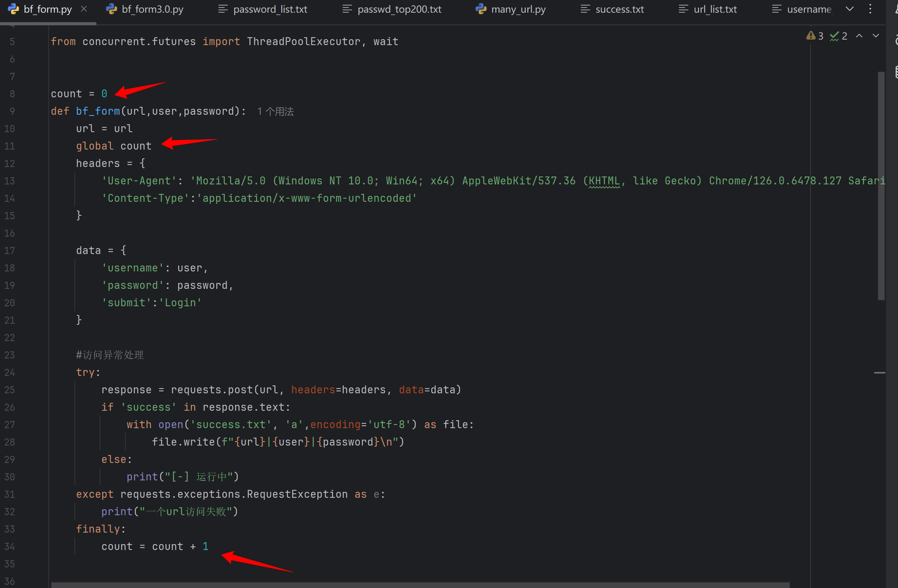
Task: Click the bf_form function name
Action: click(98, 111)
